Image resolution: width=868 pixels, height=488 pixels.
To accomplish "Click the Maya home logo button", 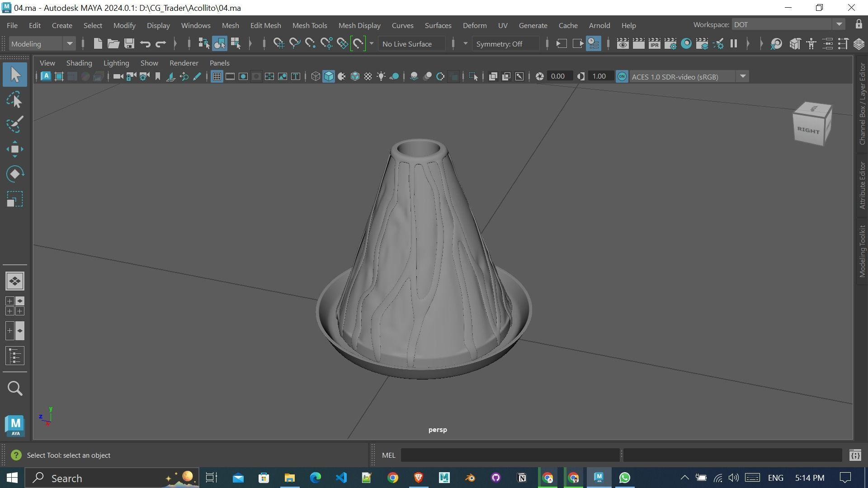I will 15,426.
